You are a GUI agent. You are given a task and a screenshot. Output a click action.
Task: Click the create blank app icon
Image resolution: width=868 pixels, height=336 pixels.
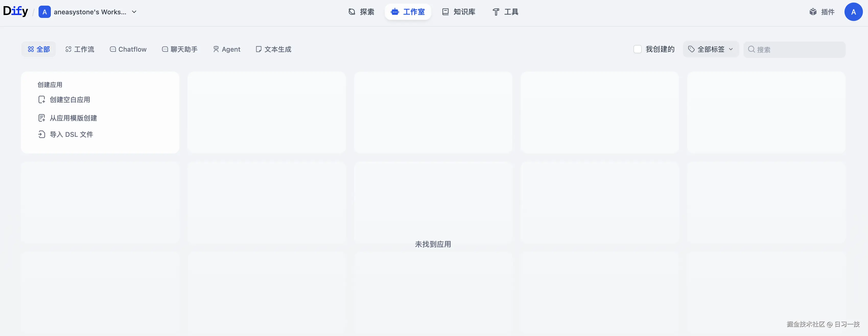click(x=41, y=99)
